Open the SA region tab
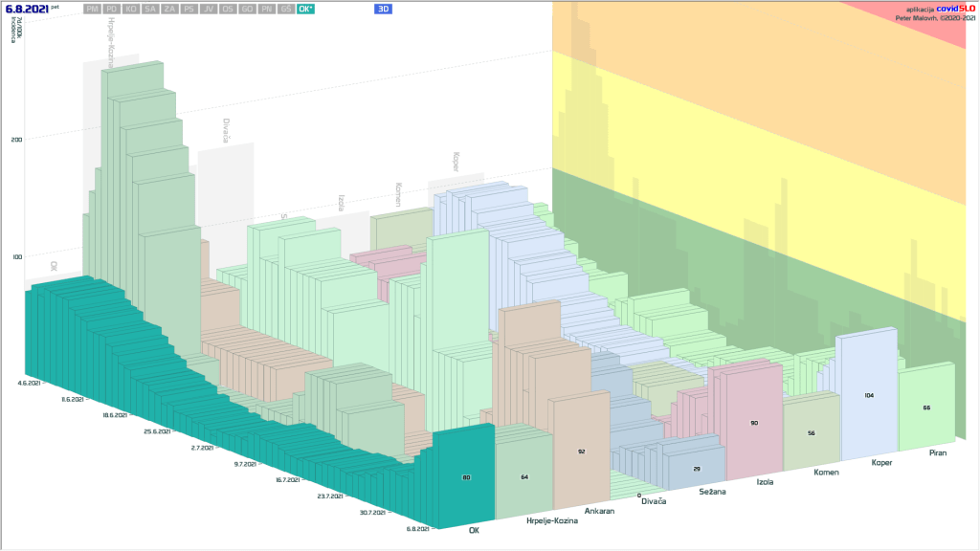Viewport: 980px width, 551px height. click(x=150, y=9)
